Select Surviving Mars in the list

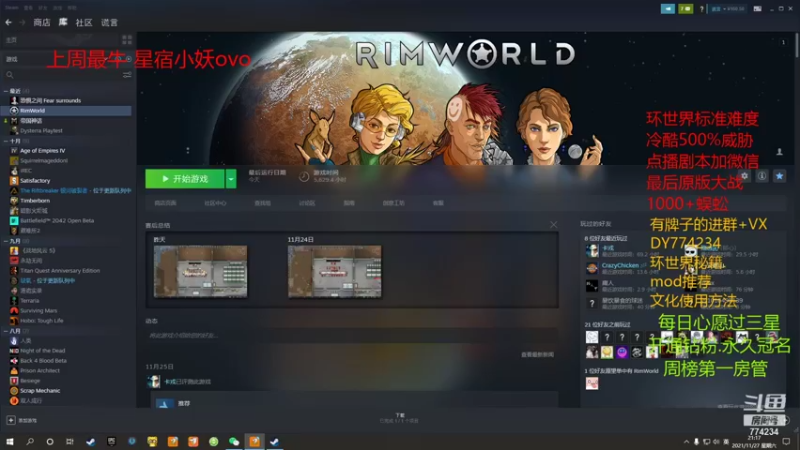pyautogui.click(x=38, y=311)
